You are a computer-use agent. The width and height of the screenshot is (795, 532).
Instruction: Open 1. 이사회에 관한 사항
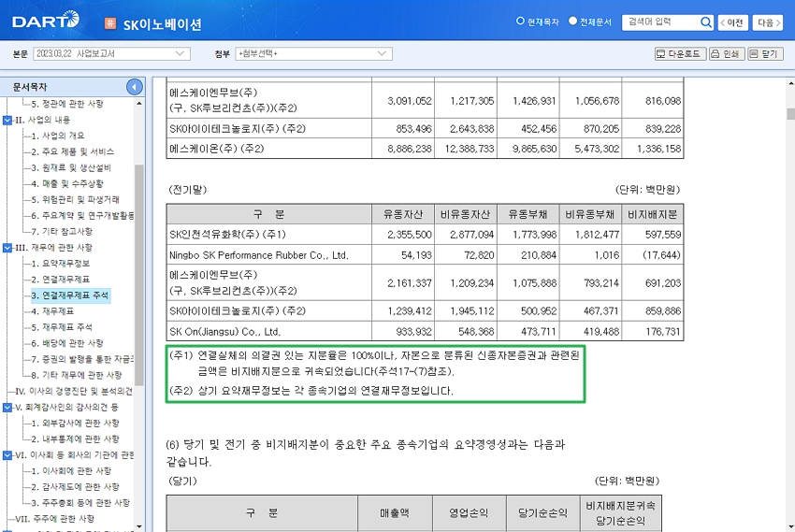pos(71,470)
